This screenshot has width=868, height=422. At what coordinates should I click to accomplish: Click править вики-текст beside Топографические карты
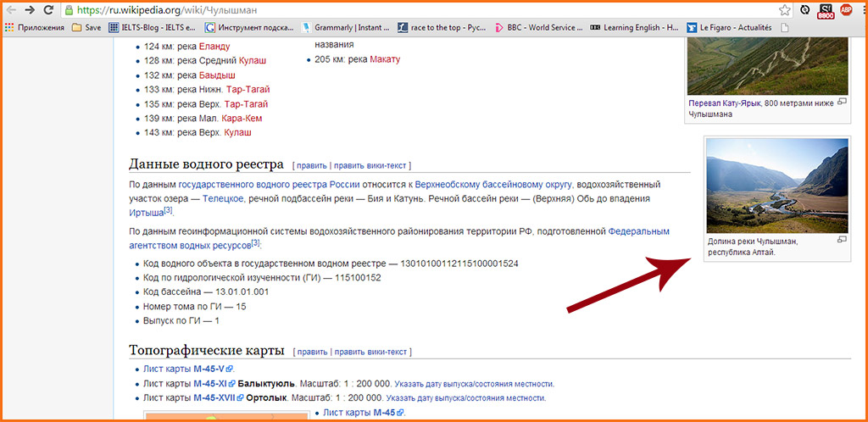371,351
